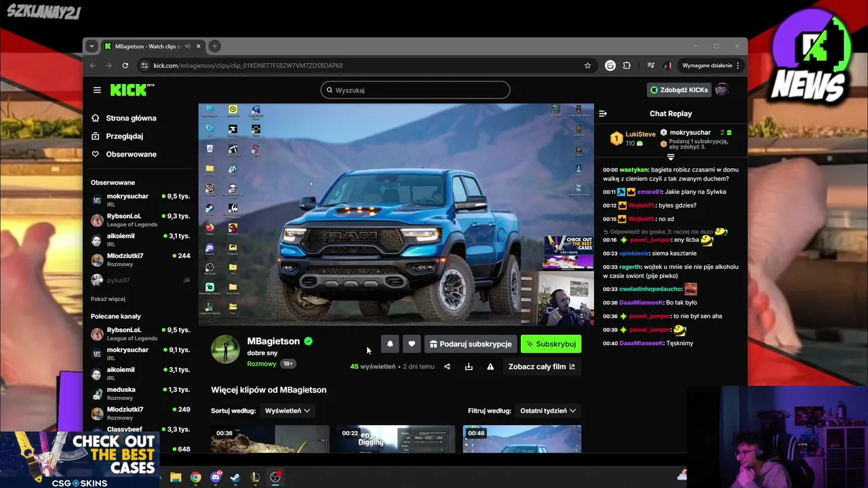The width and height of the screenshot is (868, 488).
Task: Open the 00:36 clip thumbnail
Action: coord(270,439)
